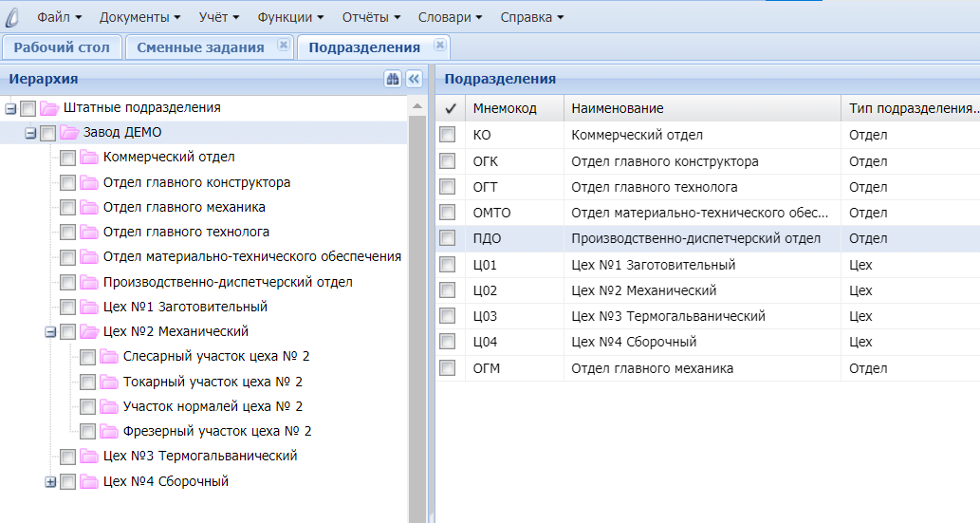Click the folder icon of Коммерческий отдел
This screenshot has width=980, height=523.
click(x=89, y=158)
